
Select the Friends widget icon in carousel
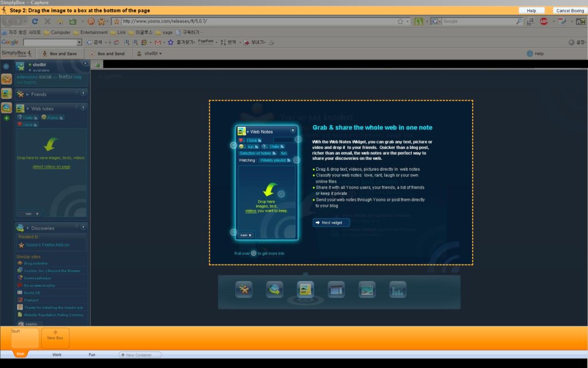(243, 290)
